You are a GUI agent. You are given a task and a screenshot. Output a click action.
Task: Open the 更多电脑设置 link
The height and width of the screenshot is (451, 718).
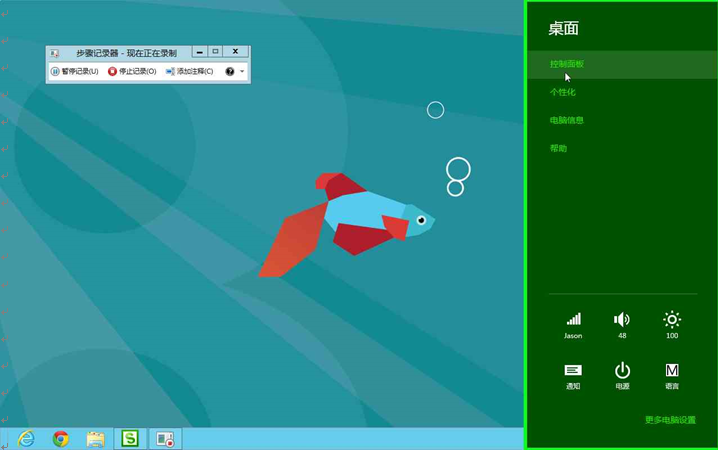point(669,420)
